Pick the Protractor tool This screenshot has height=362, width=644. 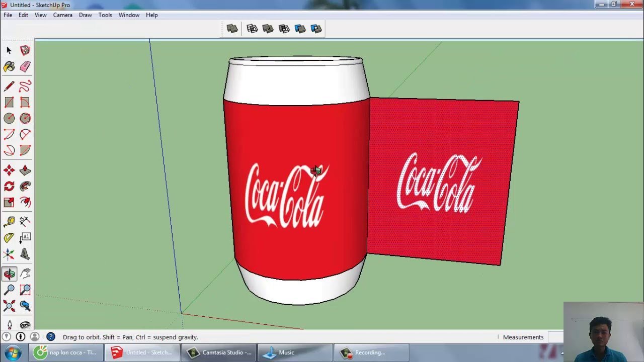click(x=9, y=238)
